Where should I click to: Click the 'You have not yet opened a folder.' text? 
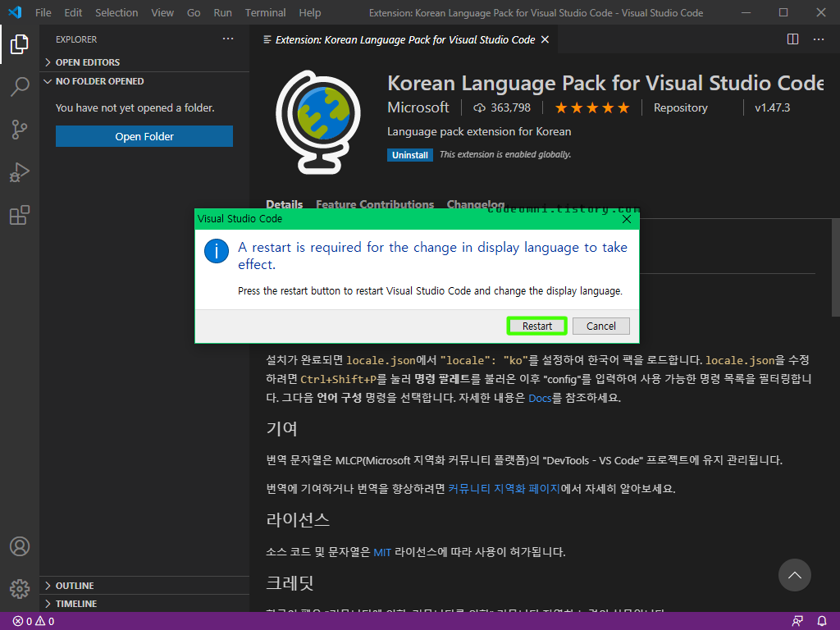coord(135,107)
